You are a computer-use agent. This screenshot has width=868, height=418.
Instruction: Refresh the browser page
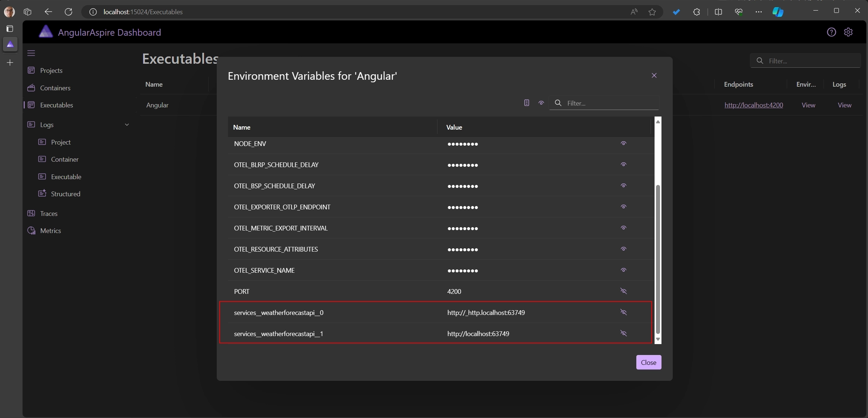(68, 12)
